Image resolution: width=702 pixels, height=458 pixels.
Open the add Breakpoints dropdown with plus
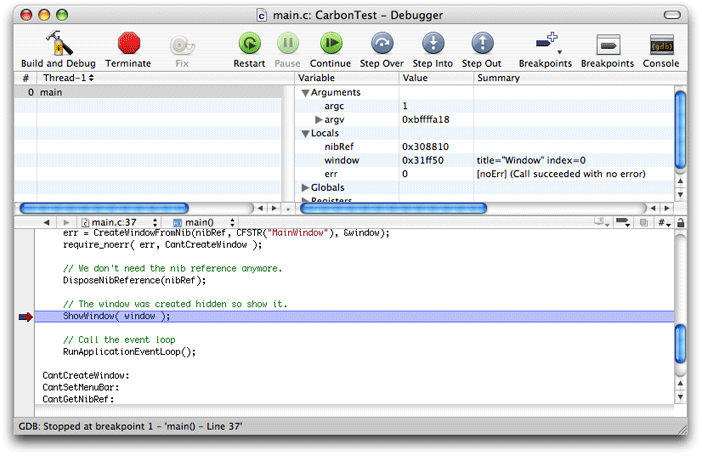coord(546,43)
